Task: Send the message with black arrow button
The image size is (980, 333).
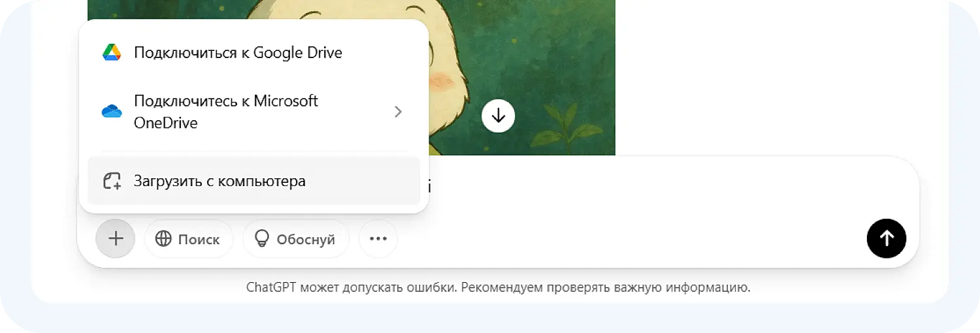Action: click(x=886, y=238)
